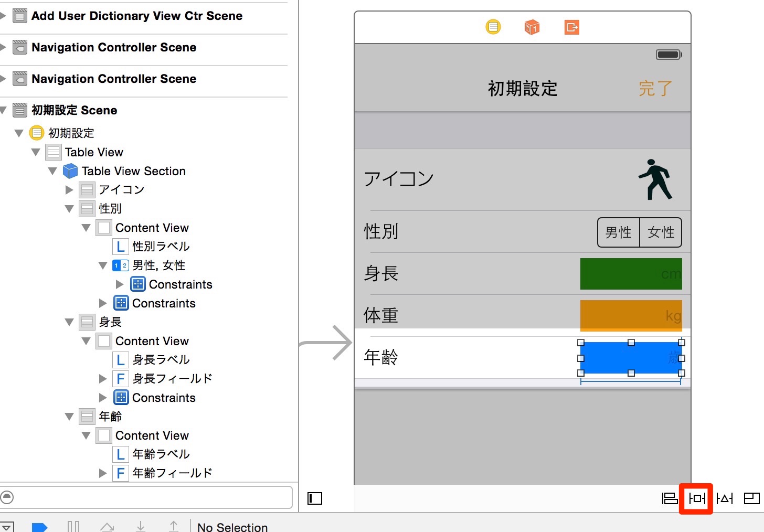The height and width of the screenshot is (532, 764).
Task: Expand Add User Dictionary View Ctr Scene
Action: point(3,16)
